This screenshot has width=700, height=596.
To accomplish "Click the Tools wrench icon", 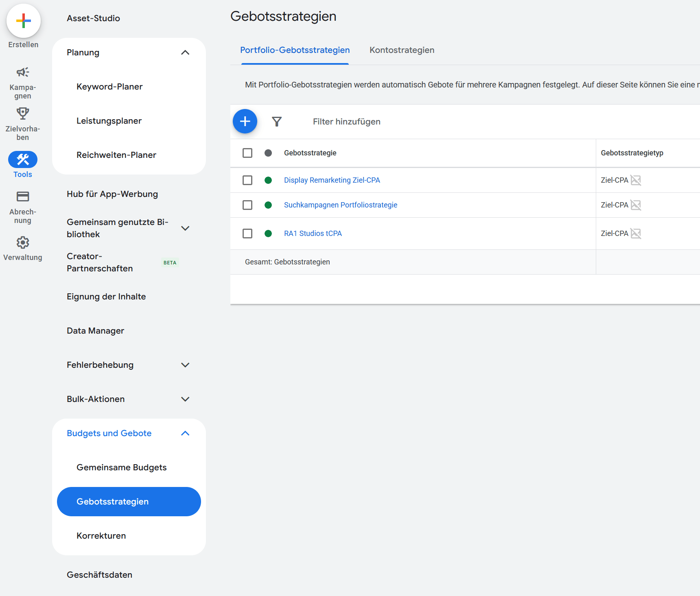I will (x=22, y=159).
